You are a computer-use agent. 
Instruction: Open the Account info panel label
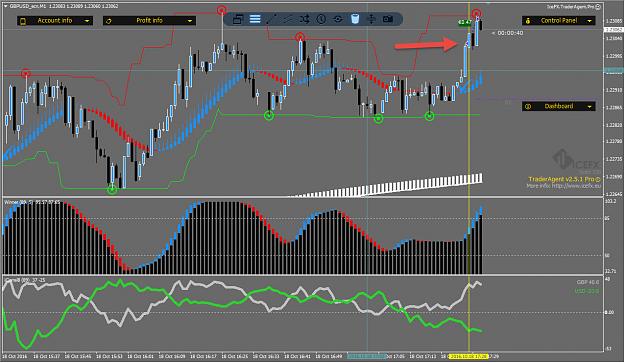pos(55,20)
